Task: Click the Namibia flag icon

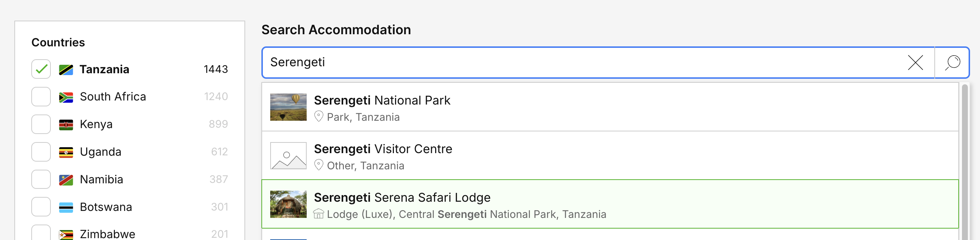Action: pos(66,180)
